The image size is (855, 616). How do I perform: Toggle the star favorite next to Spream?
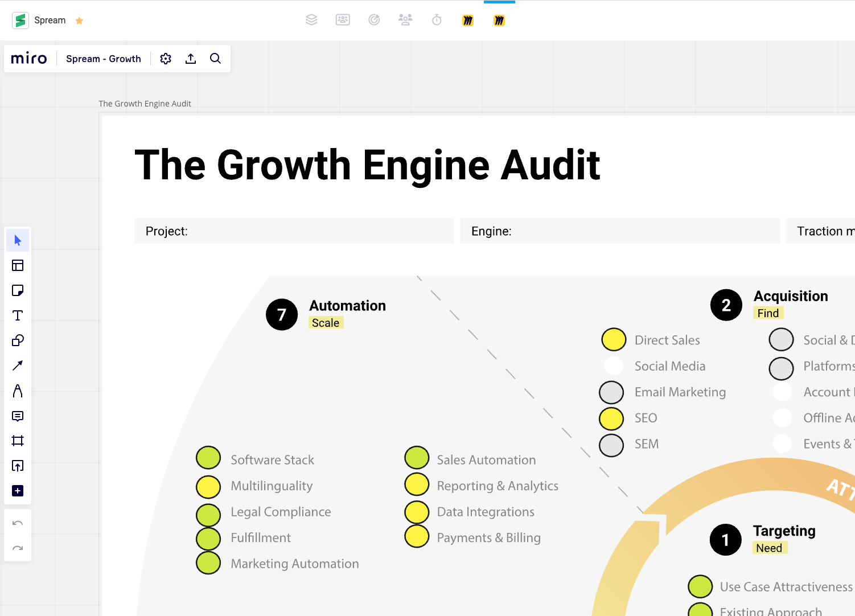point(80,21)
